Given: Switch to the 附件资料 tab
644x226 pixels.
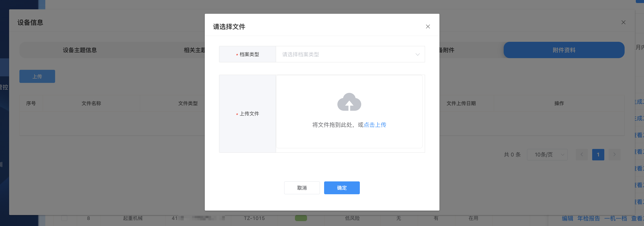Looking at the screenshot, I should tap(564, 50).
